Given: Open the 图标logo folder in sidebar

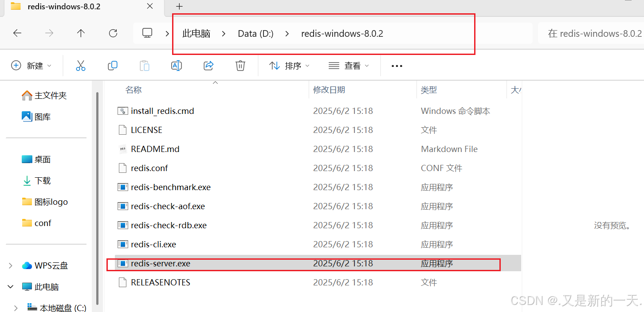Looking at the screenshot, I should point(45,202).
